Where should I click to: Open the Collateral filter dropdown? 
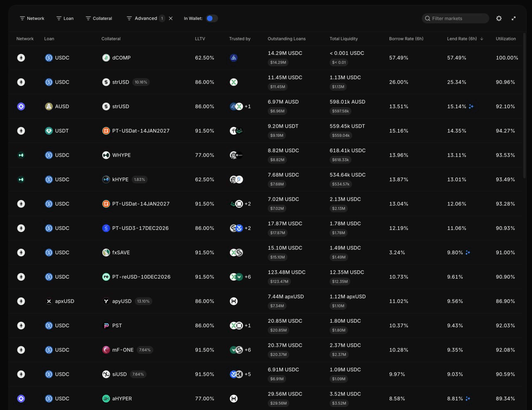99,18
